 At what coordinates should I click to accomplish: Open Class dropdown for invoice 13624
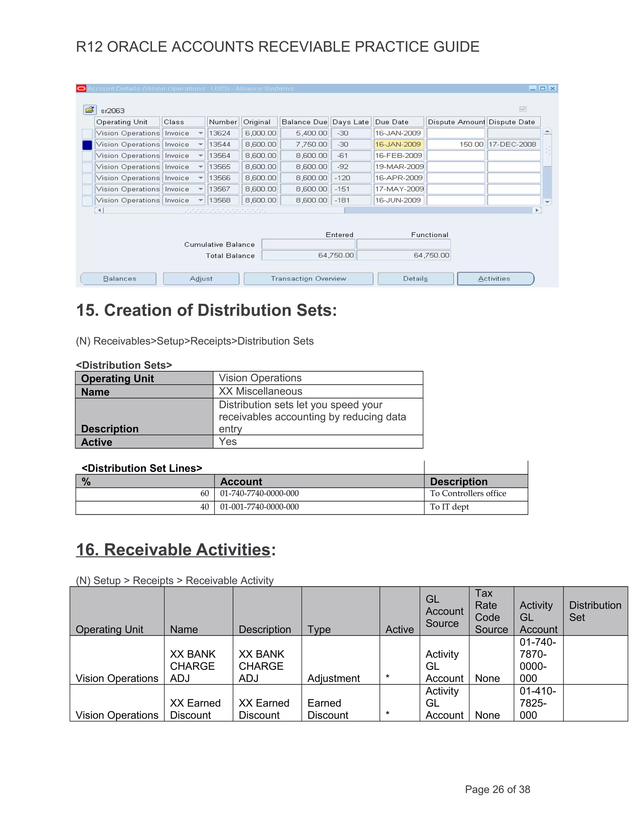[x=201, y=133]
